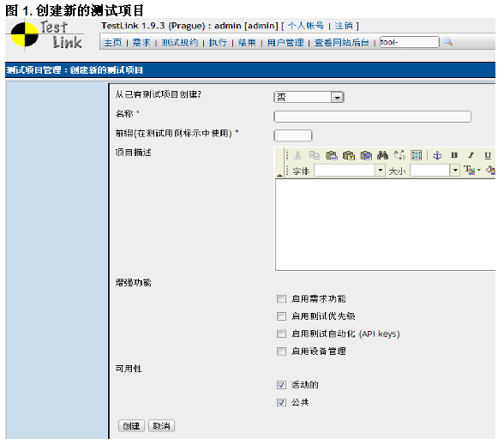Uncheck the 活动的 checkbox
The width and height of the screenshot is (504, 445).
[281, 385]
